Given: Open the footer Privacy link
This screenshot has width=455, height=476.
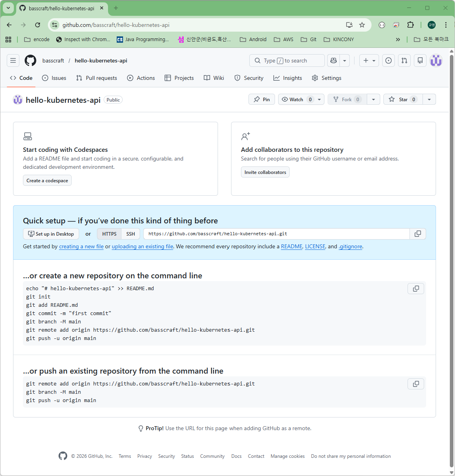Looking at the screenshot, I should [x=144, y=456].
